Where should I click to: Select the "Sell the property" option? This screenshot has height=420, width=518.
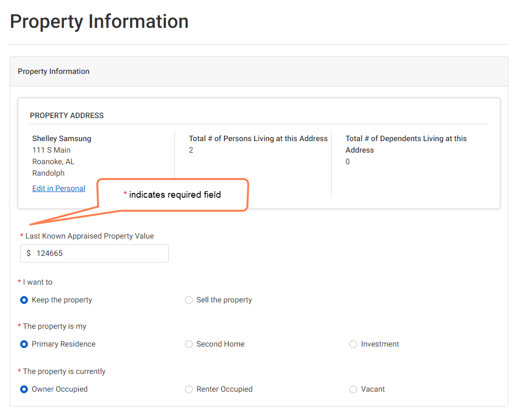(x=189, y=300)
